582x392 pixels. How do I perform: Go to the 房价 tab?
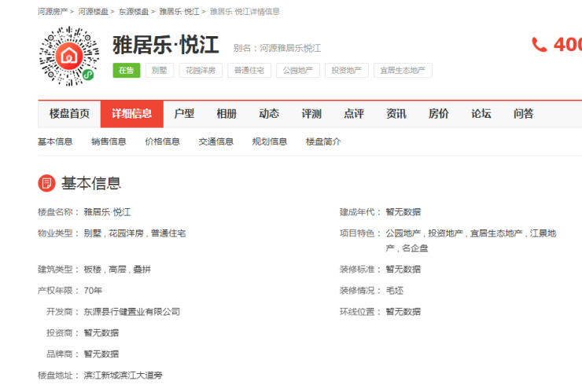tap(439, 114)
